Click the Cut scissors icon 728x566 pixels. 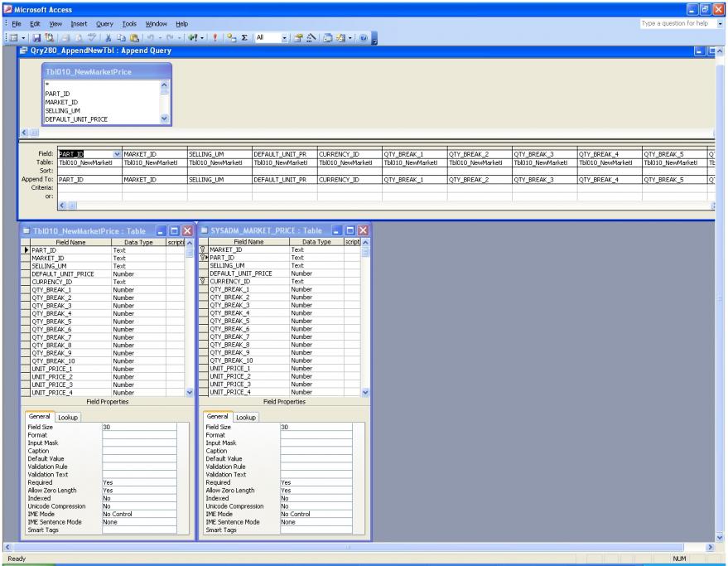click(108, 39)
